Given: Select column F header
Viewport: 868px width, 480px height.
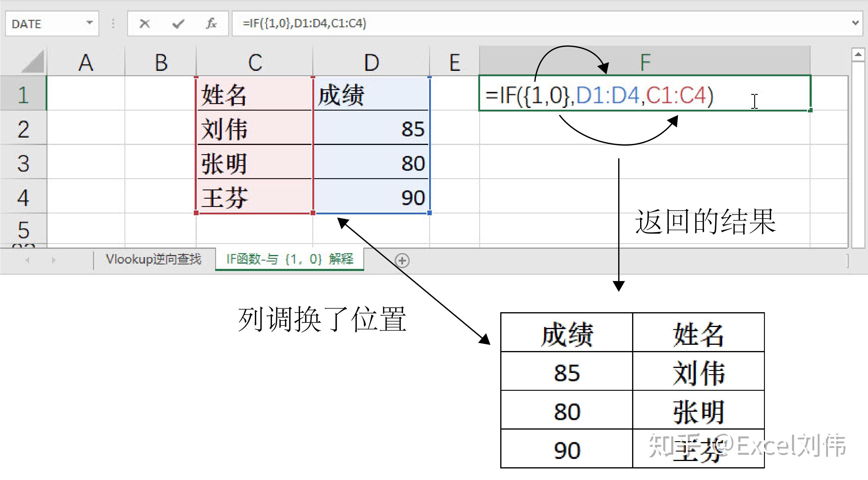Looking at the screenshot, I should click(645, 61).
